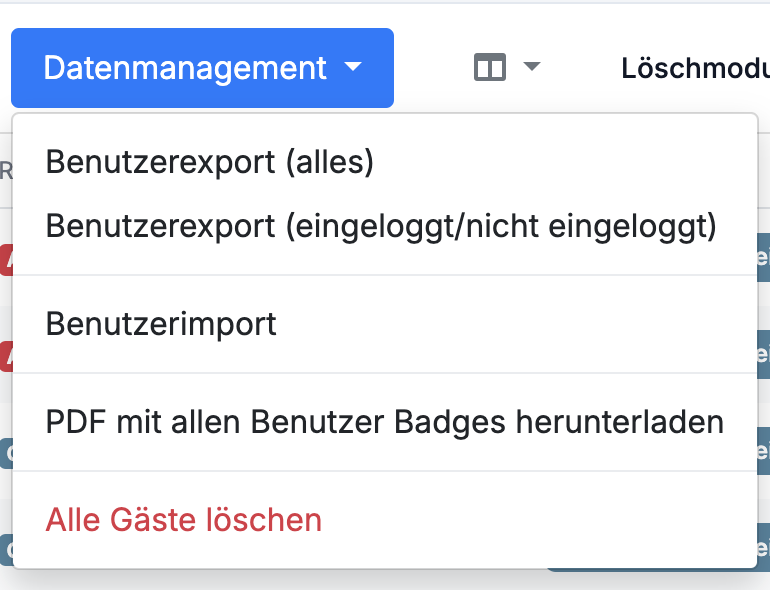This screenshot has width=770, height=590.
Task: Toggle the Löschmodus option
Action: click(695, 68)
